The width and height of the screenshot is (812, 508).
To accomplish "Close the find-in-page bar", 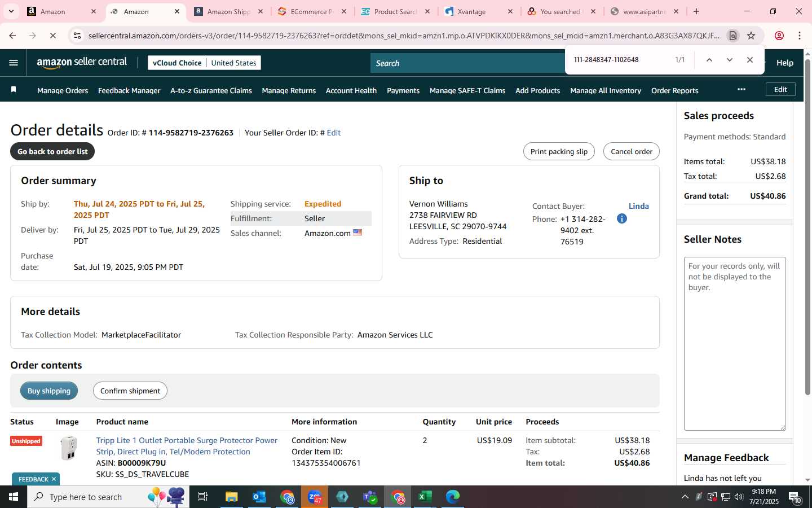I will click(749, 60).
